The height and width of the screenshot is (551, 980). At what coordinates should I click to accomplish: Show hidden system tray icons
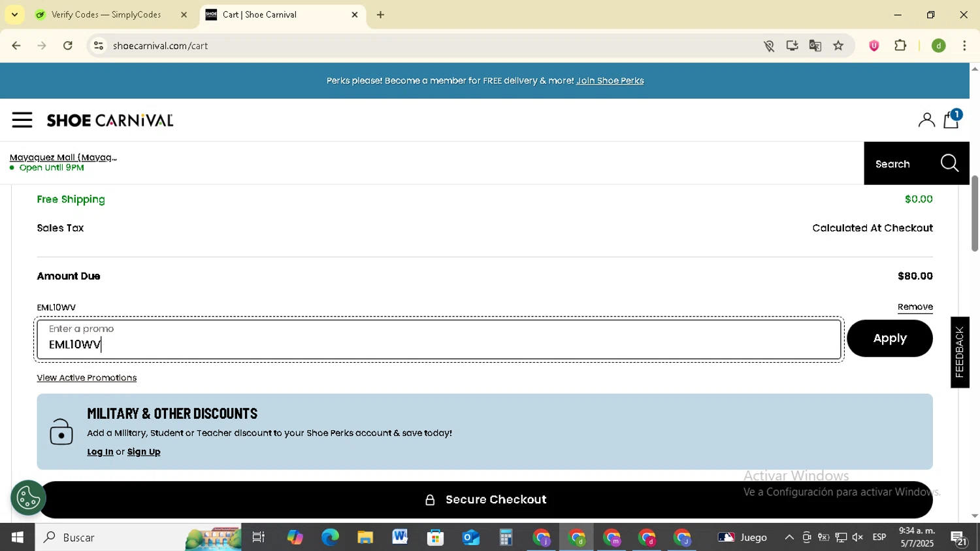point(789,537)
